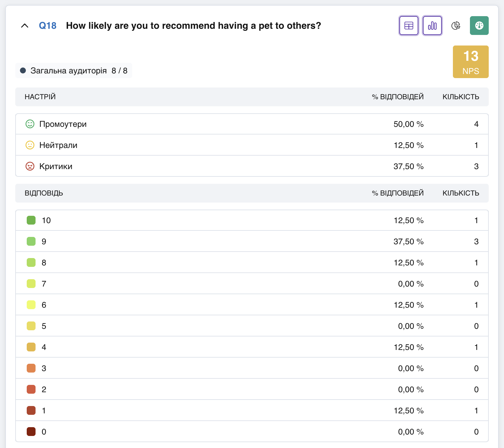Collapse question Q18 with the chevron

point(25,26)
